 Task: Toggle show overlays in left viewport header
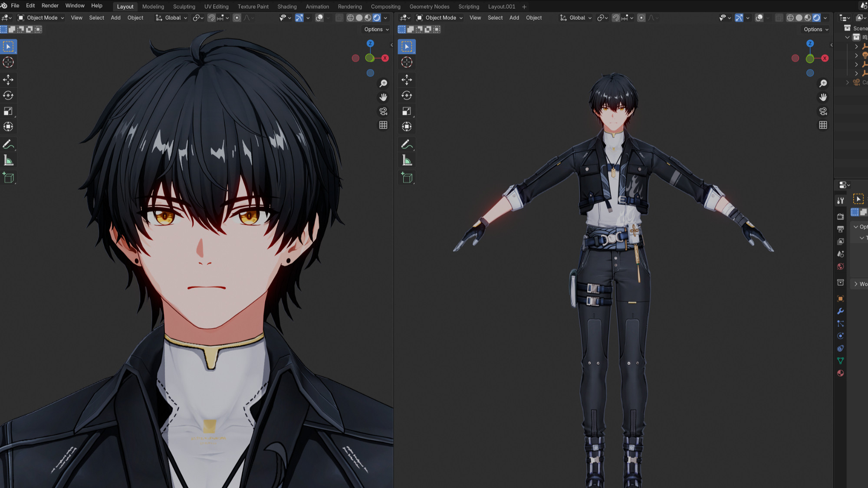coord(319,18)
